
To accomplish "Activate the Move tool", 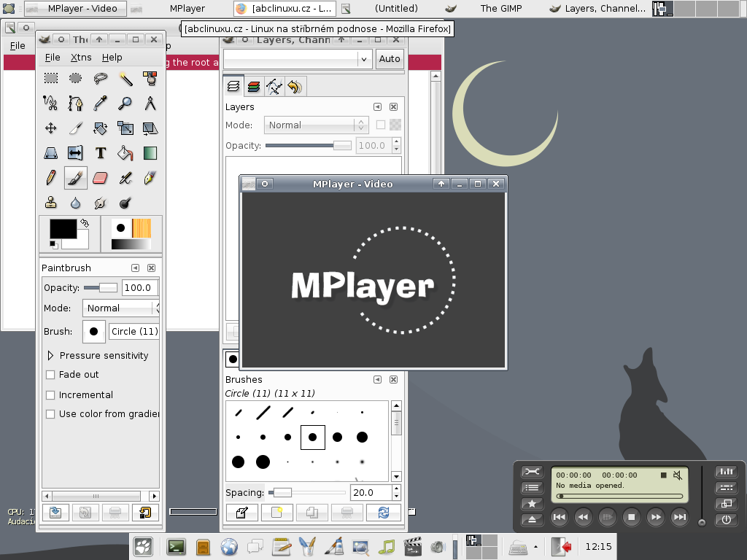I will point(51,128).
